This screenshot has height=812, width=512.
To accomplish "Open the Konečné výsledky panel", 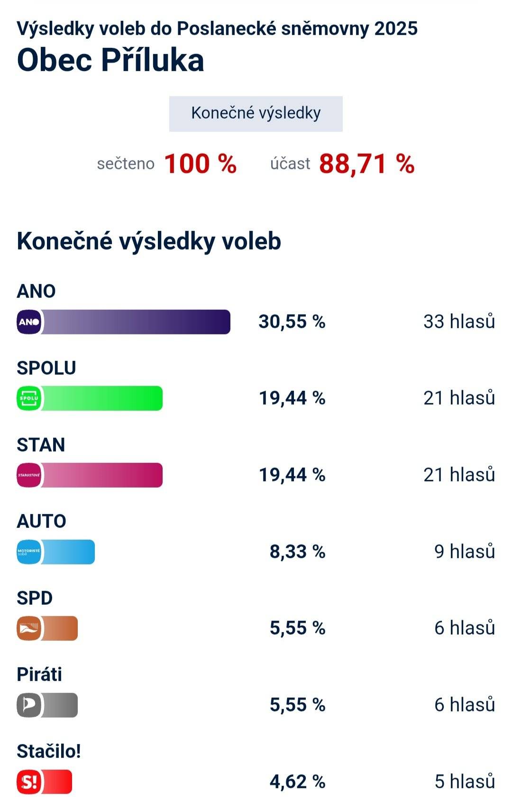I will pyautogui.click(x=256, y=113).
